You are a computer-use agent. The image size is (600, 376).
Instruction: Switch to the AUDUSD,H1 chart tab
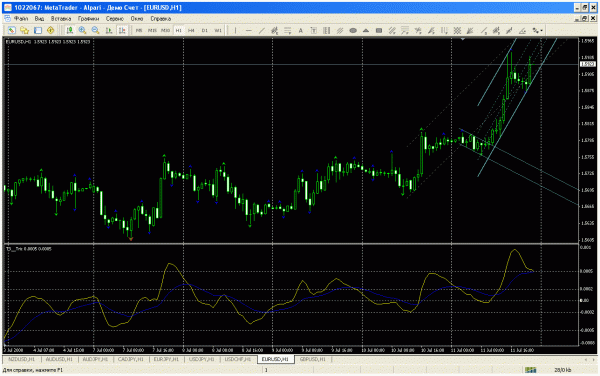tap(59, 359)
